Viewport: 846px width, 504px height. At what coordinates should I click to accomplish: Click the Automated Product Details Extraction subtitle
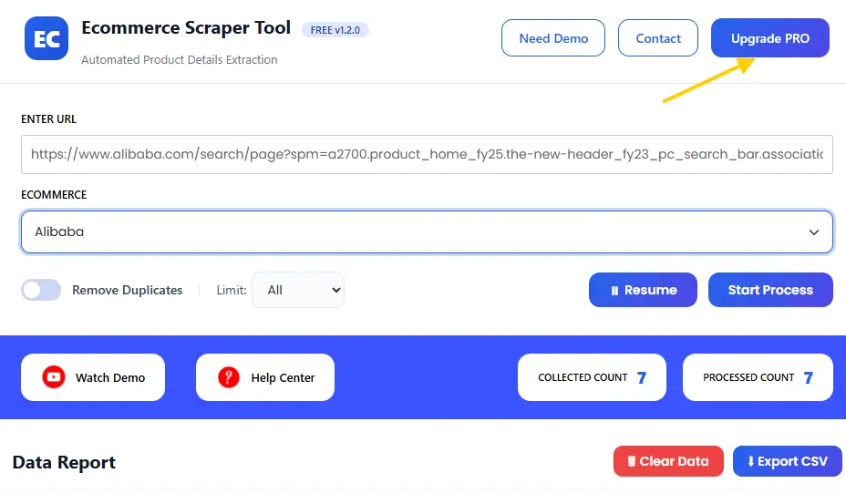[x=179, y=60]
